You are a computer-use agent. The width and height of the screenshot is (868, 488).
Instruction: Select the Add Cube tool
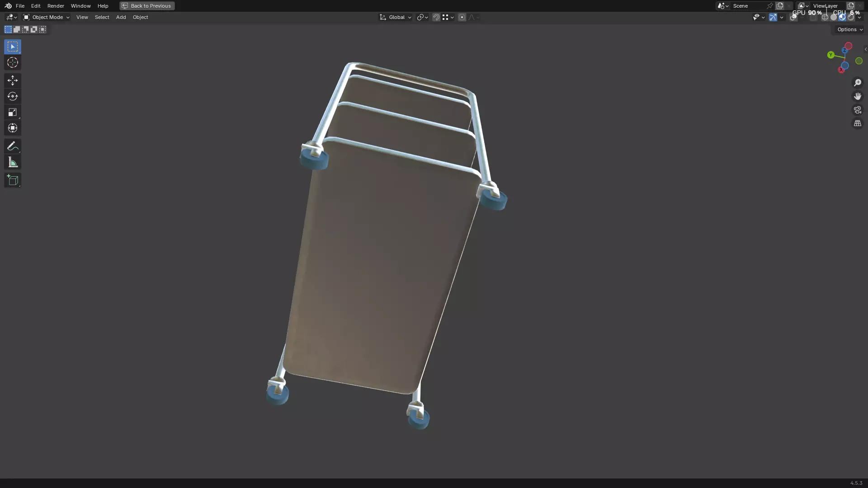click(13, 180)
